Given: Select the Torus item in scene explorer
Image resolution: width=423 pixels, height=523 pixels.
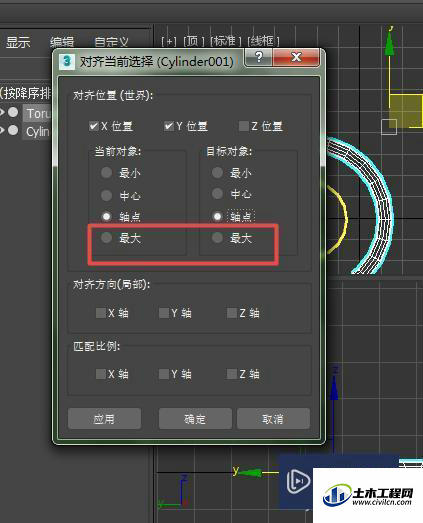Looking at the screenshot, I should click(x=38, y=113).
